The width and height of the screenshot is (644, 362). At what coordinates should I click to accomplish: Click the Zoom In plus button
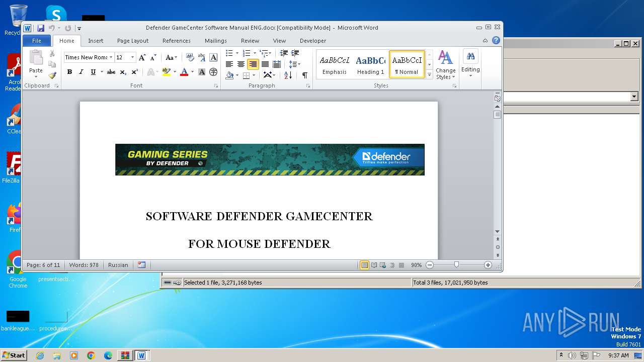tap(488, 265)
